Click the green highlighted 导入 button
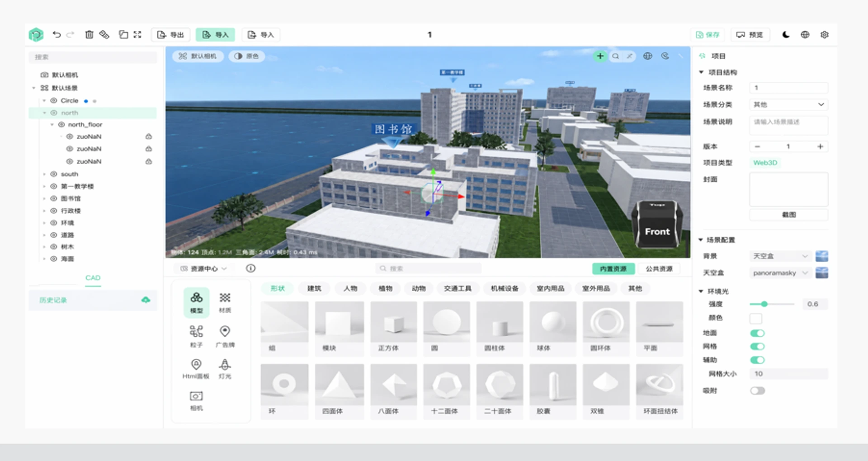 pos(215,35)
